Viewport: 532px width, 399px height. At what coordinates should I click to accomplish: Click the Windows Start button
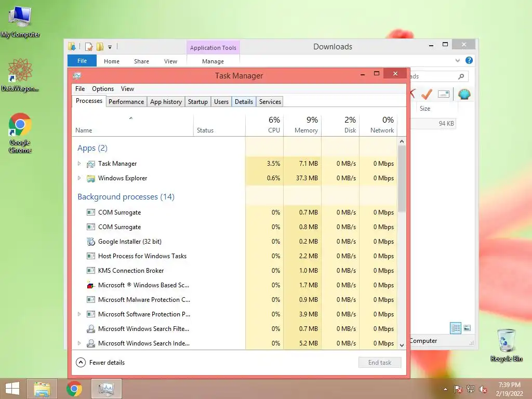pyautogui.click(x=12, y=389)
